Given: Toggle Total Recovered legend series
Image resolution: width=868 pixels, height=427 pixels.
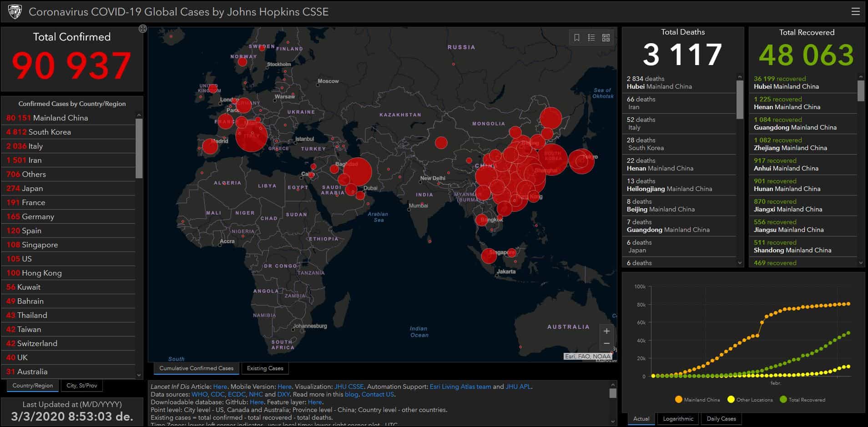Looking at the screenshot, I should click(802, 400).
